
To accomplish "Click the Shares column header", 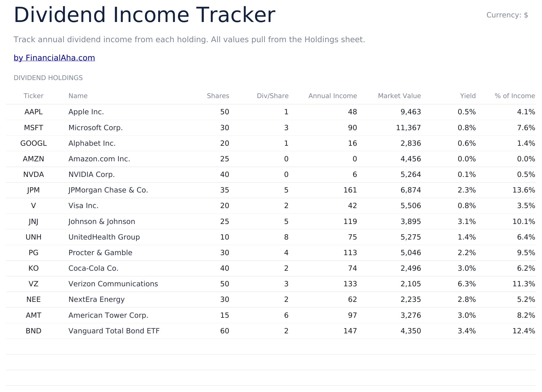I will [218, 96].
